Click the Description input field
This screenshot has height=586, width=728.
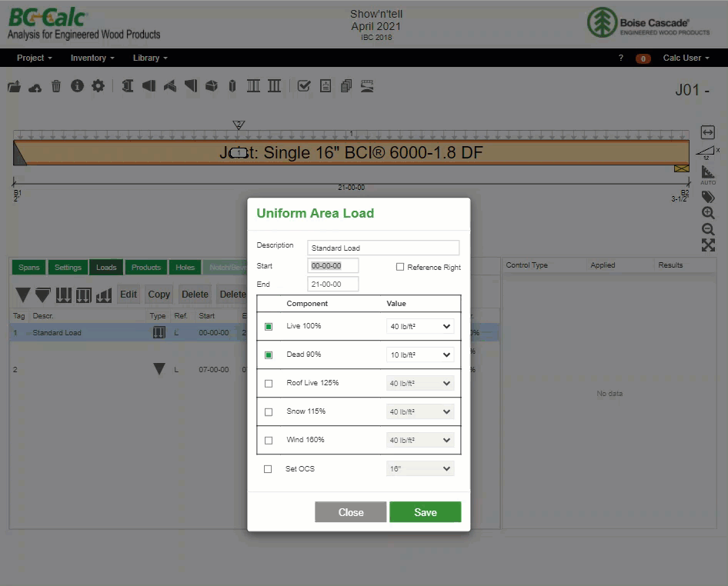pyautogui.click(x=383, y=248)
